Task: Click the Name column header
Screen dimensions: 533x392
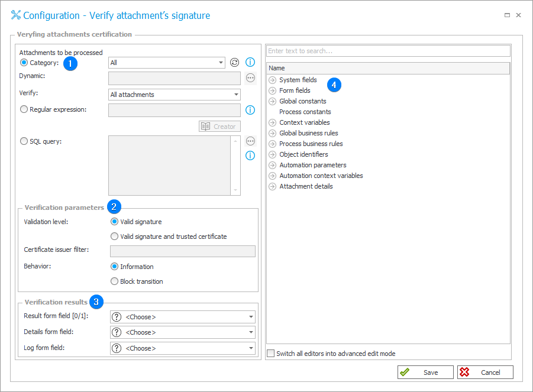Action: click(x=388, y=68)
